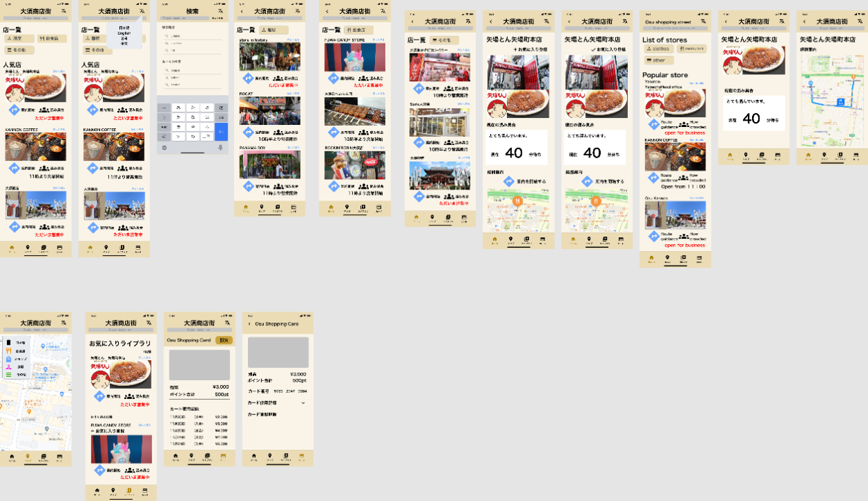
Task: Click back arrow on Osu Shopping Card screen
Action: [249, 324]
